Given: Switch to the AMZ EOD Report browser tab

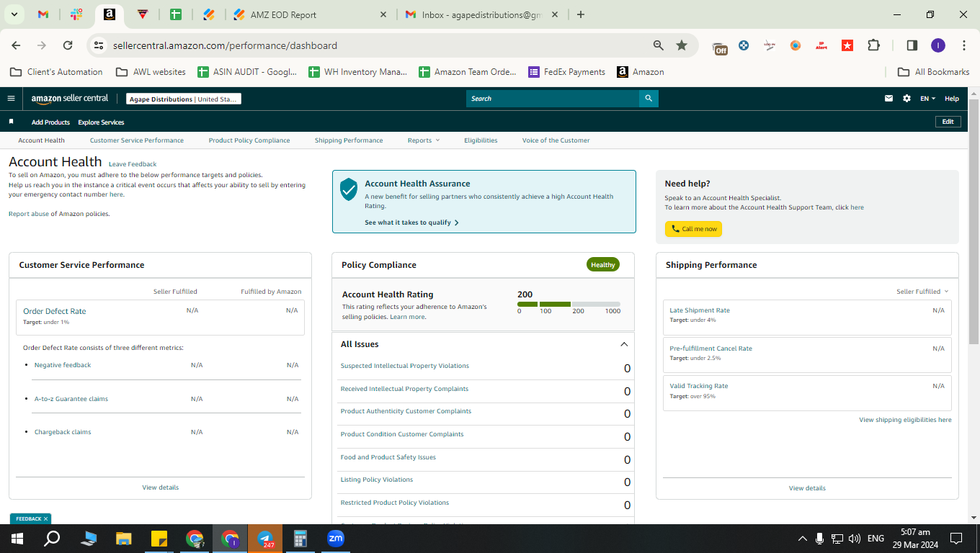Looking at the screenshot, I should (x=310, y=14).
